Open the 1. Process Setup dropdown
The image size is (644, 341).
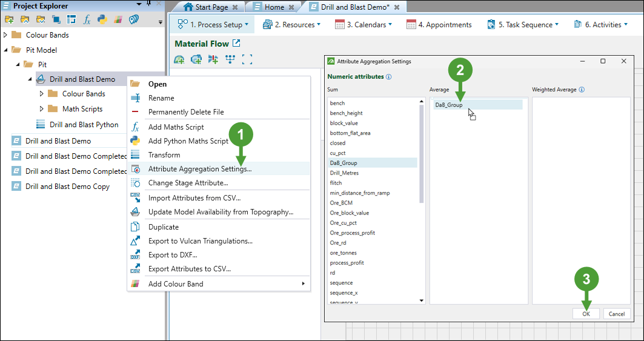coord(213,25)
